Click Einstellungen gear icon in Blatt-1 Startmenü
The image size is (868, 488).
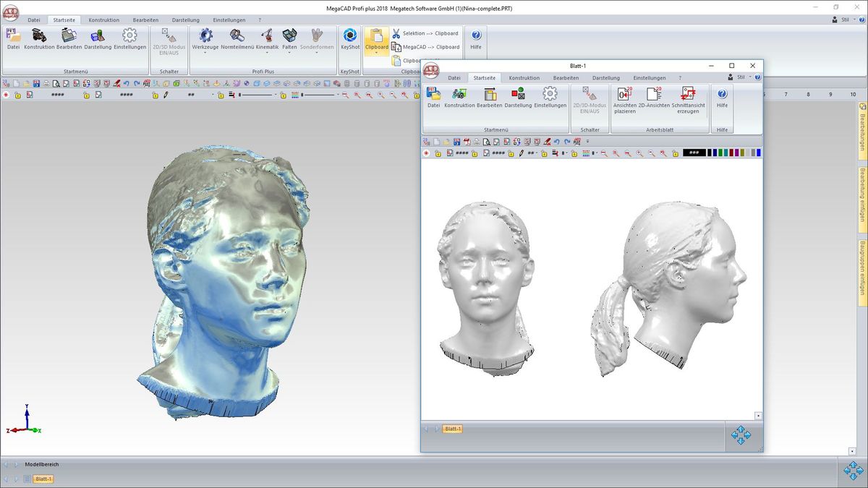[550, 94]
